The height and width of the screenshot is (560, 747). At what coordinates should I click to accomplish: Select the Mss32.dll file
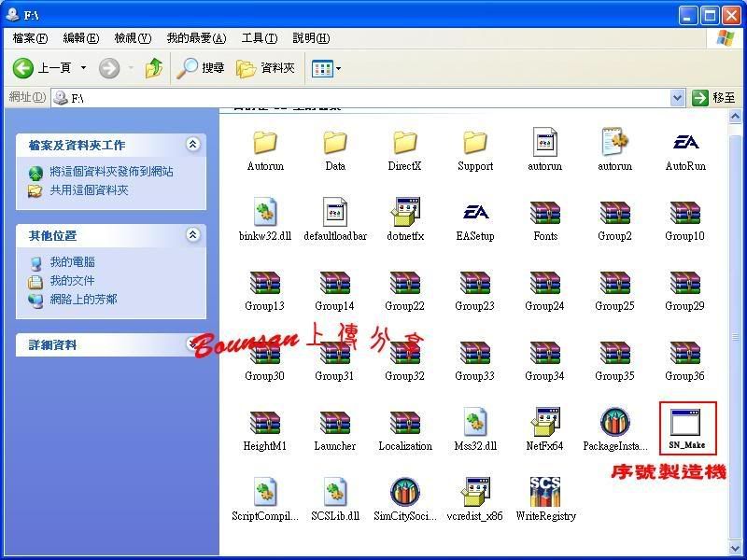click(x=475, y=430)
